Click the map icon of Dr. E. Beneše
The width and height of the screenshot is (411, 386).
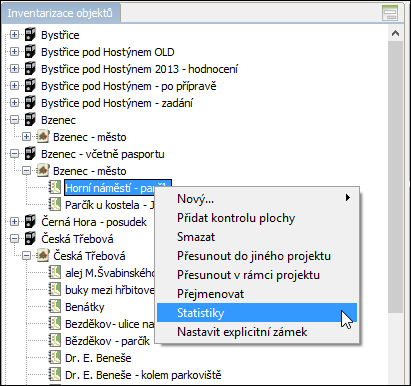coord(54,357)
